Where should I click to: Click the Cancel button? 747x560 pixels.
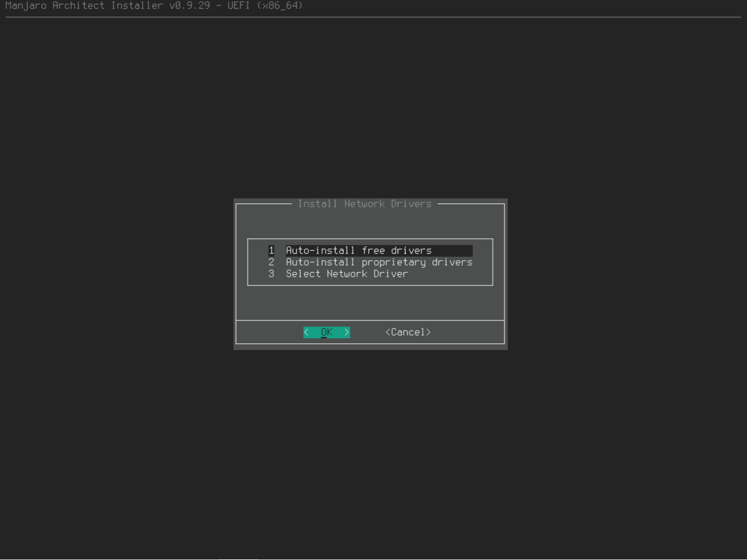click(x=408, y=332)
